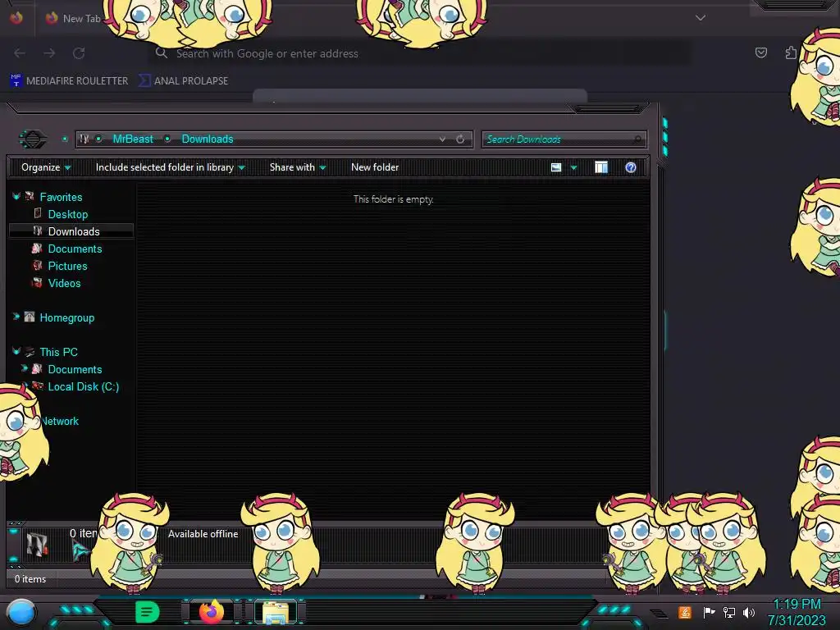Image resolution: width=840 pixels, height=630 pixels.
Task: Click the Local Disk drive icon
Action: (x=38, y=386)
